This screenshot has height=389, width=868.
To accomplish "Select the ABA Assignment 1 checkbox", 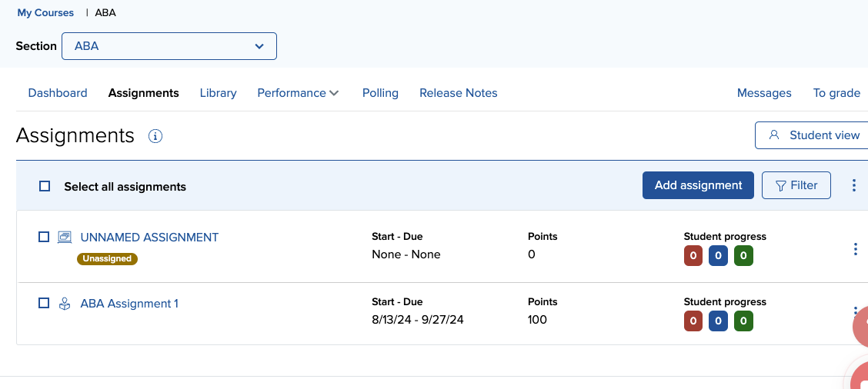I will [44, 303].
